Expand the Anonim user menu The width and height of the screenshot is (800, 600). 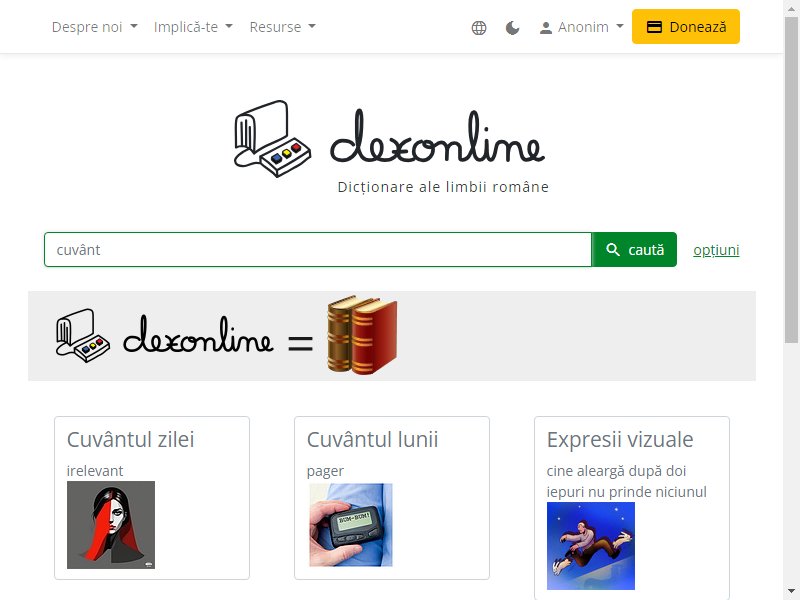pos(582,27)
